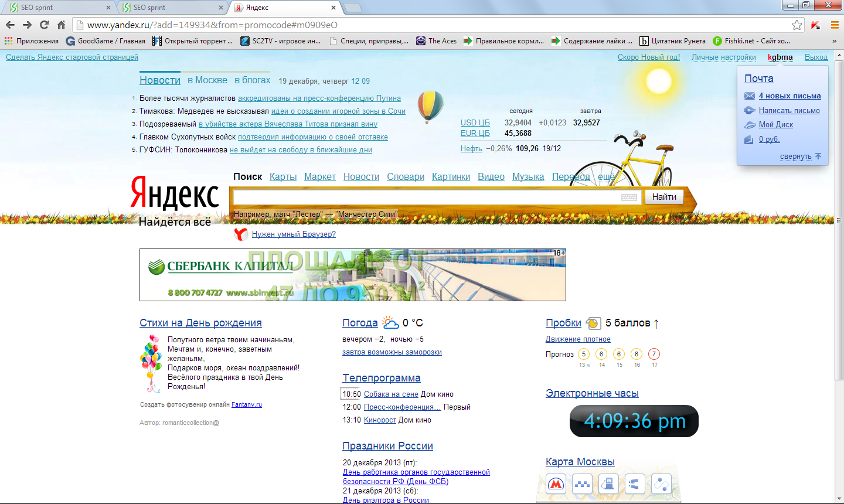Viewport: 844px width, 504px height.
Task: Open the Видео service link
Action: 491,176
